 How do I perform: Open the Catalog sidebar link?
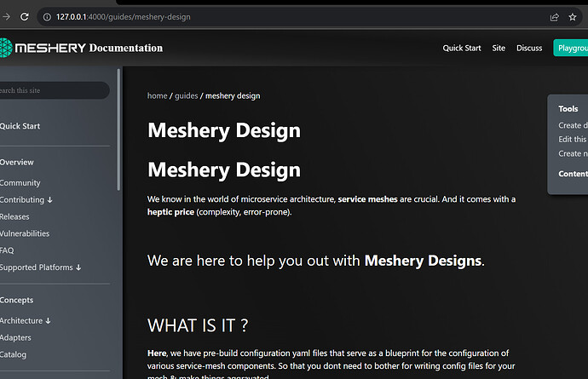point(13,354)
